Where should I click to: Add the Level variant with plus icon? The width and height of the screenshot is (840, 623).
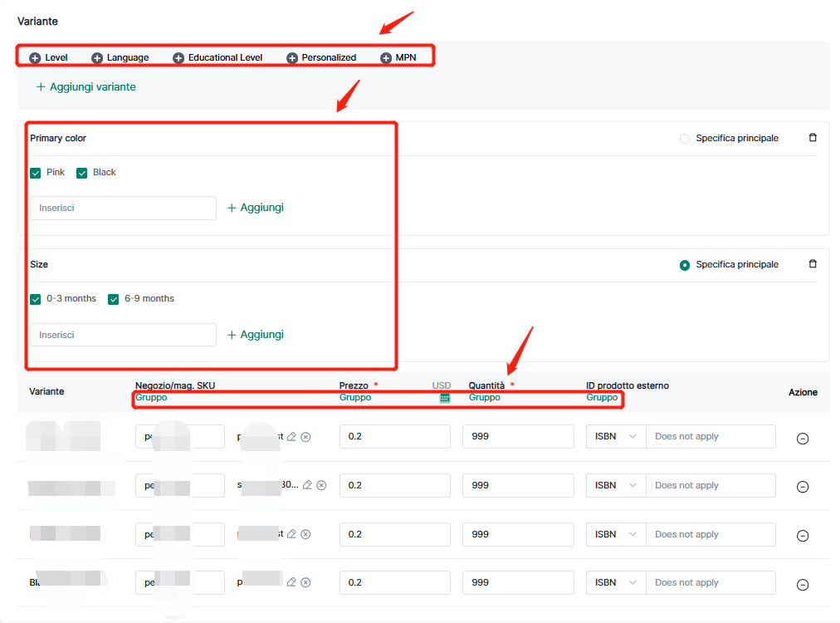pos(35,58)
